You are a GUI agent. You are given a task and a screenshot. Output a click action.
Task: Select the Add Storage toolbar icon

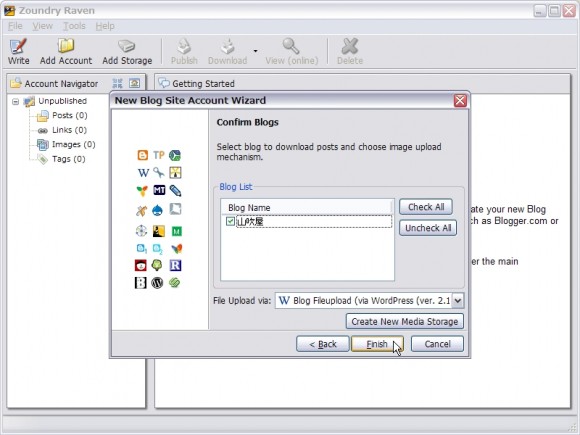click(127, 52)
